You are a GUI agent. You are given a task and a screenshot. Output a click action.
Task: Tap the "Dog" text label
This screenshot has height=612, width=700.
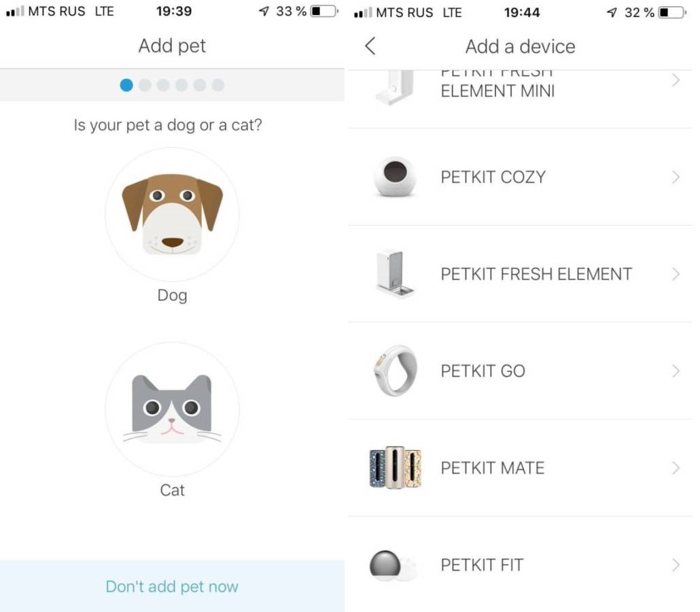(172, 295)
